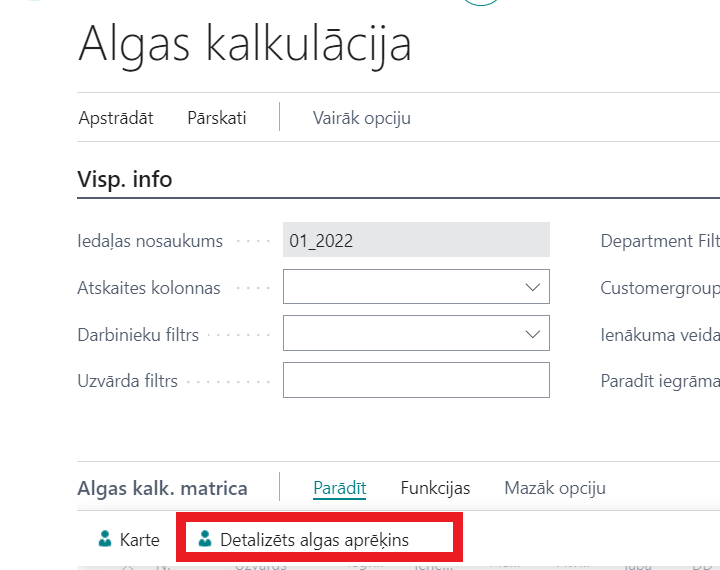Click the Department Filter field label
The height and width of the screenshot is (570, 720).
660,241
